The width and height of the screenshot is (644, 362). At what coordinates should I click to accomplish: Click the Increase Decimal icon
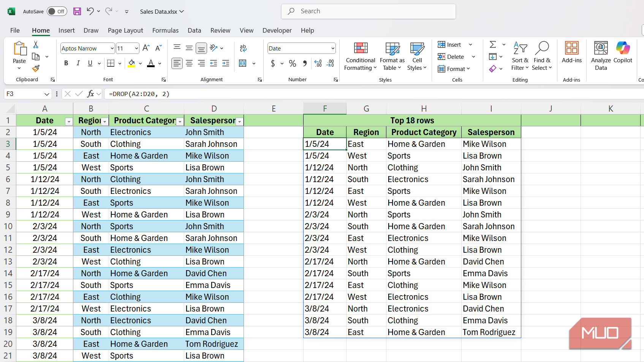pyautogui.click(x=318, y=63)
